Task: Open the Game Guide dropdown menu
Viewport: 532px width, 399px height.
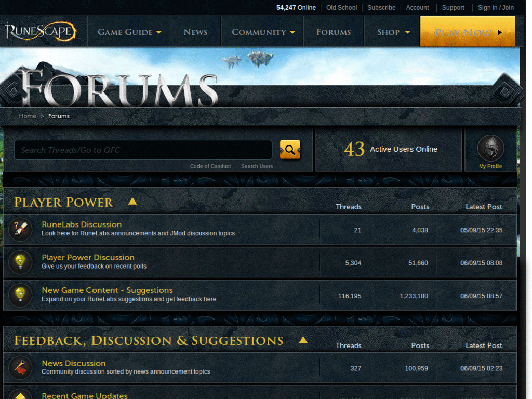Action: [129, 32]
